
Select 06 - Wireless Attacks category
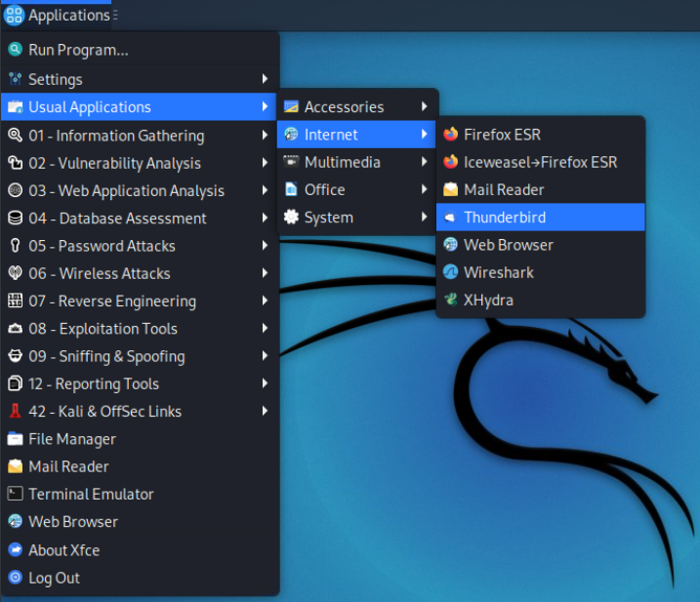tap(100, 274)
